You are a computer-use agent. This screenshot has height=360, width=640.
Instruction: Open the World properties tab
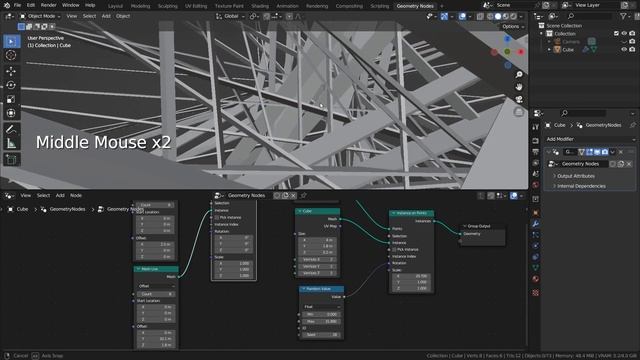pyautogui.click(x=536, y=185)
